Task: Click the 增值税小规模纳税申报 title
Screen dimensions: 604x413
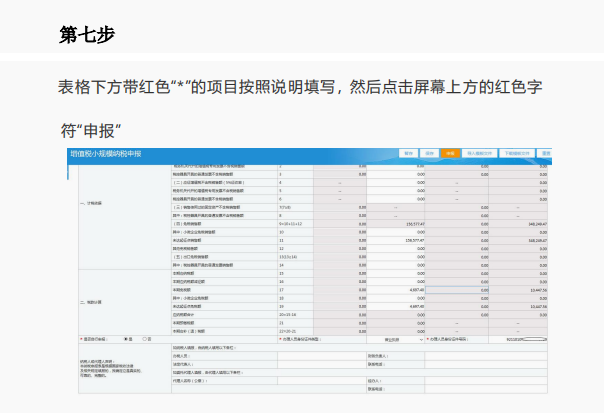Action: 106,154
